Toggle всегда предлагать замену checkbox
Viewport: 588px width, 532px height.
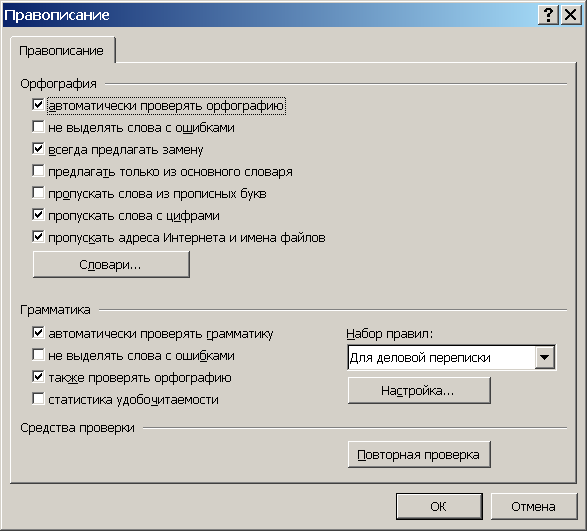point(38,149)
